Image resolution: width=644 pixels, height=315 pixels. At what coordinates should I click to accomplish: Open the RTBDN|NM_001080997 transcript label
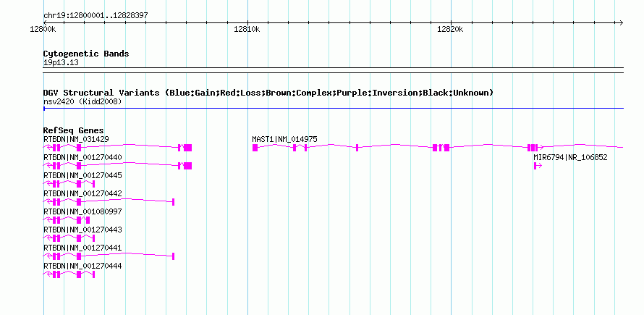[x=82, y=211]
